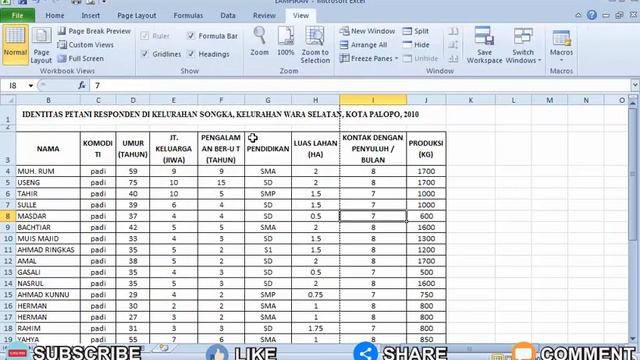Click Synchronous Scrolling icon

coord(453,45)
